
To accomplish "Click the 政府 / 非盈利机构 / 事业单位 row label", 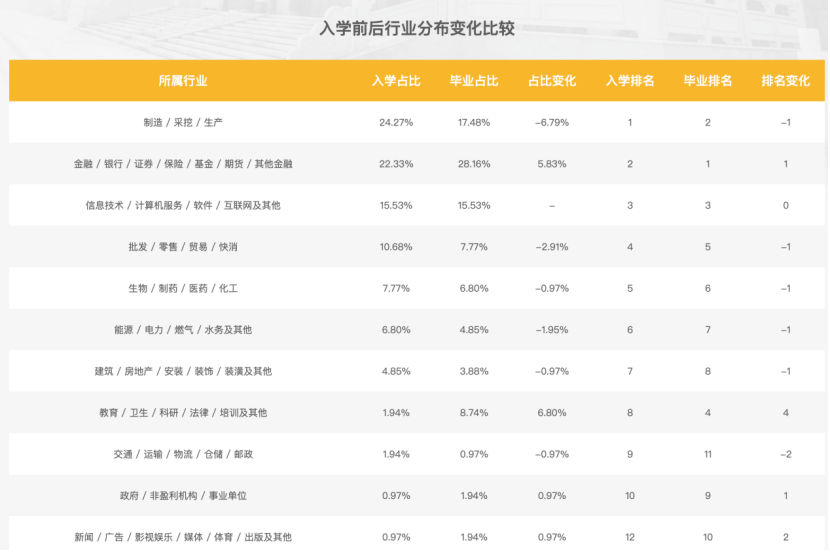I will (183, 496).
